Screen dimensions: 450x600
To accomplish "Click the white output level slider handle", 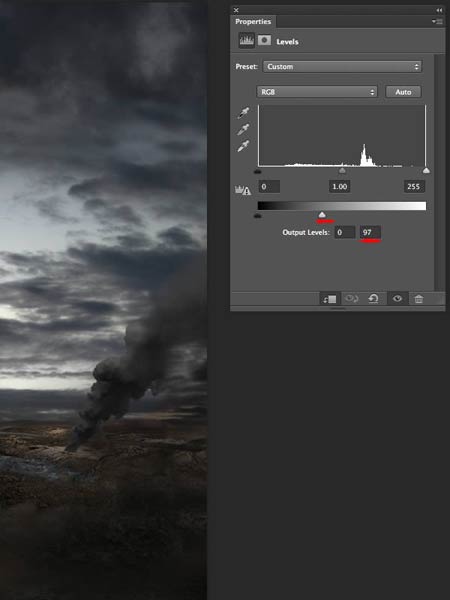I will pos(322,215).
